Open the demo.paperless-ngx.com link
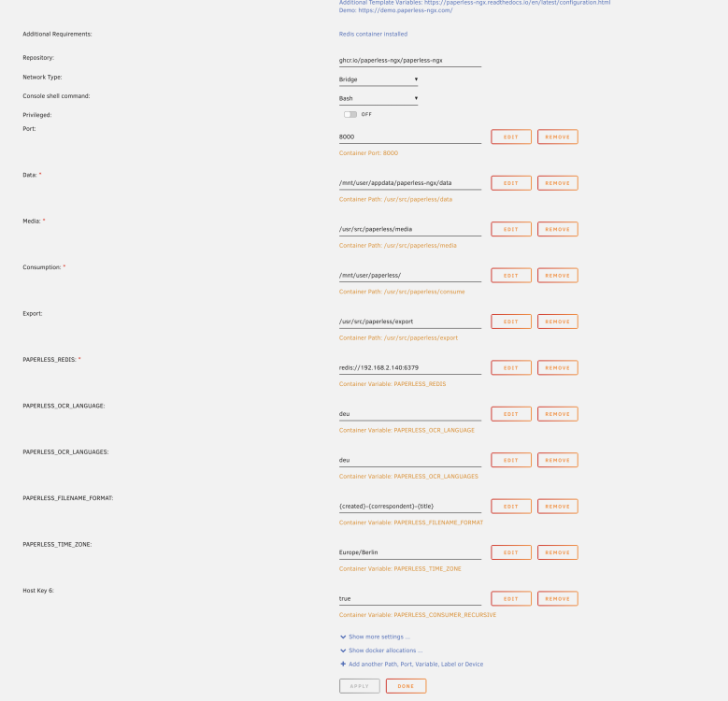 tap(406, 10)
